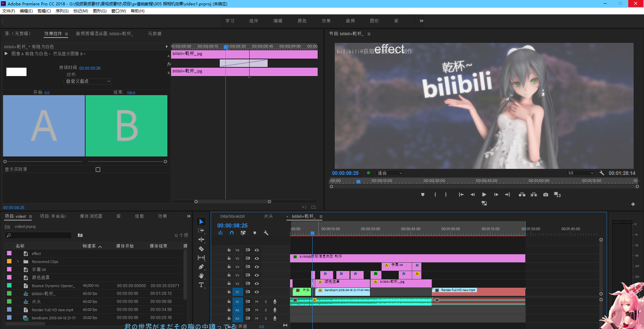644x329 pixels.
Task: Toggle sync lock on V1 track
Action: [248, 292]
